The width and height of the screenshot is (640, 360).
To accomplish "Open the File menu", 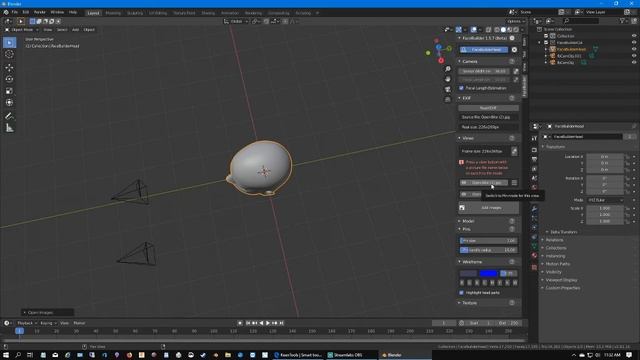I will (x=14, y=12).
